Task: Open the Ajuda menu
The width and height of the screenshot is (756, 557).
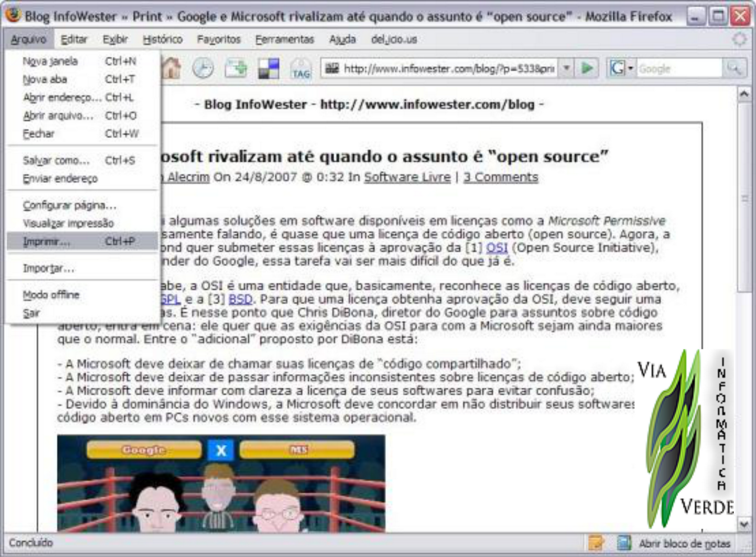Action: [343, 39]
